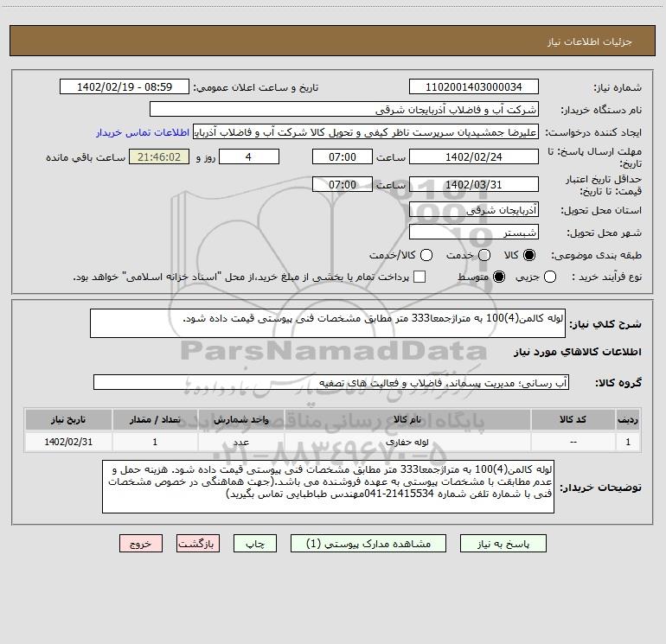
Task: Click the نام کالا column header
Action: (x=407, y=419)
